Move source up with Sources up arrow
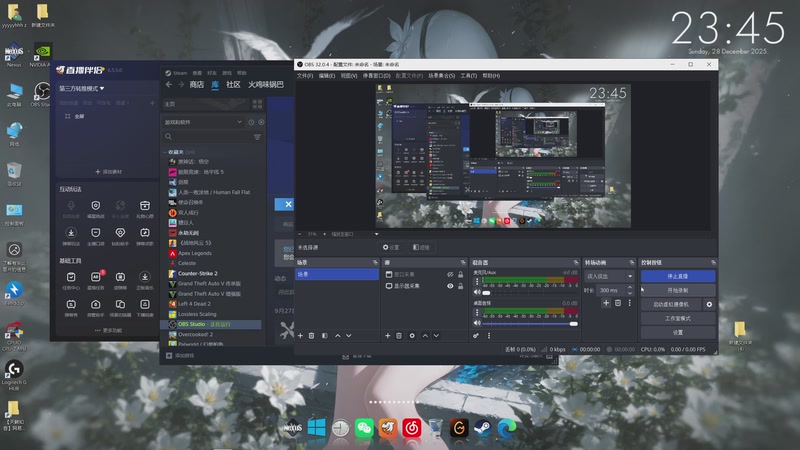 pyautogui.click(x=425, y=336)
